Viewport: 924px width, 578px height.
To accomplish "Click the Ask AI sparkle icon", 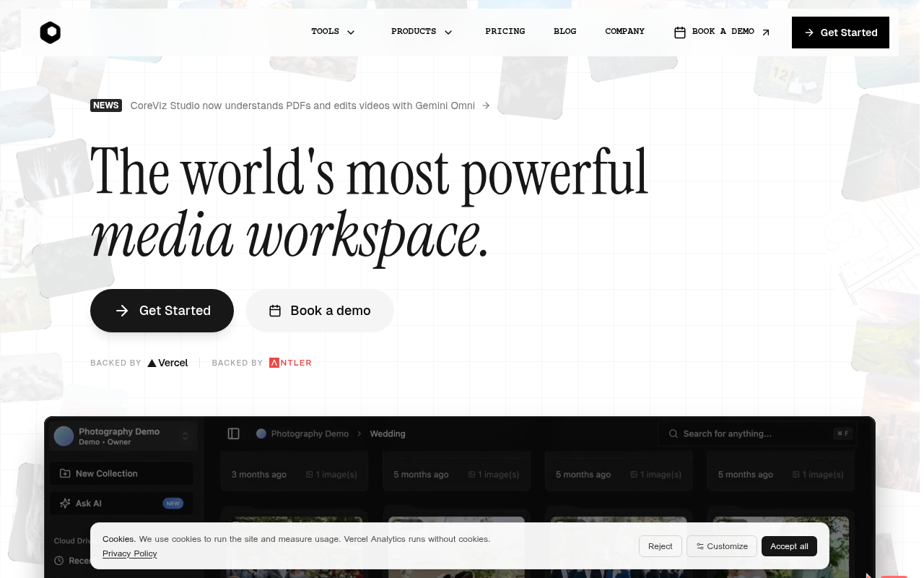I will pos(65,503).
